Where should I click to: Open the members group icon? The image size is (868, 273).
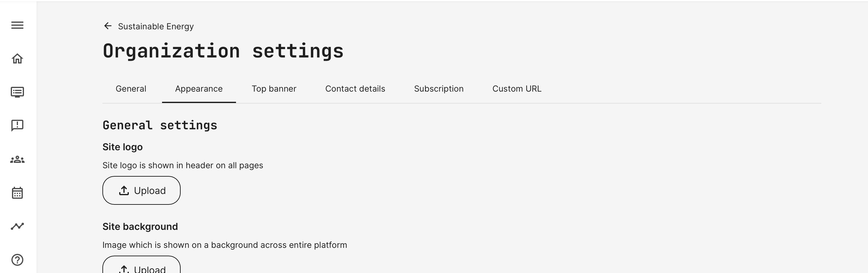[x=17, y=159]
